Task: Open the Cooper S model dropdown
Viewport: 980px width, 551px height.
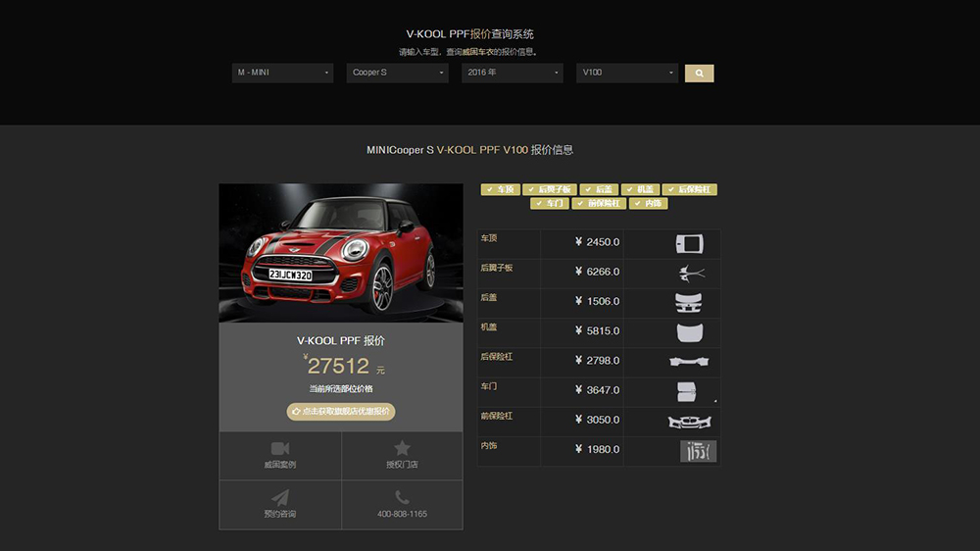Action: pos(398,73)
